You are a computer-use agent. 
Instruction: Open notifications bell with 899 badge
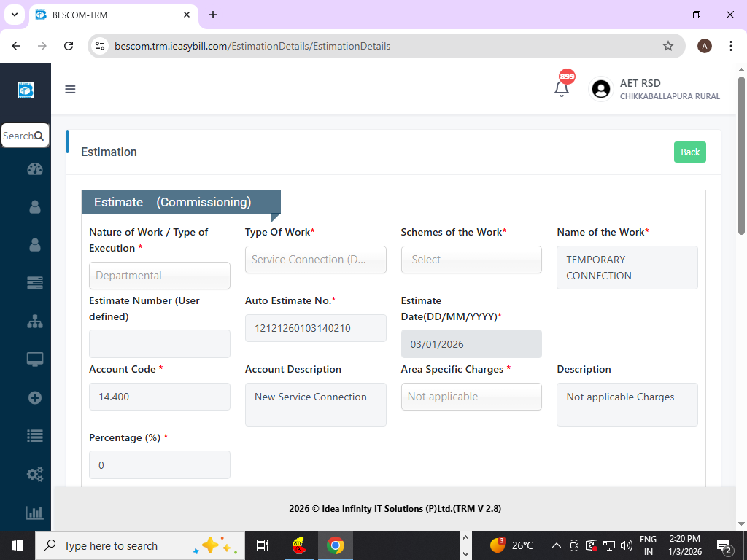coord(562,88)
